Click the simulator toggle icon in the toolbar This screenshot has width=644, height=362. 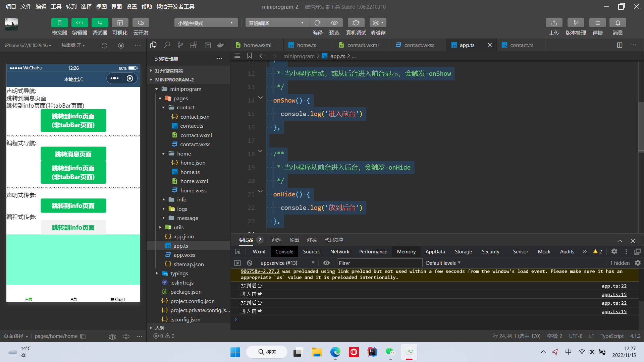point(59,23)
